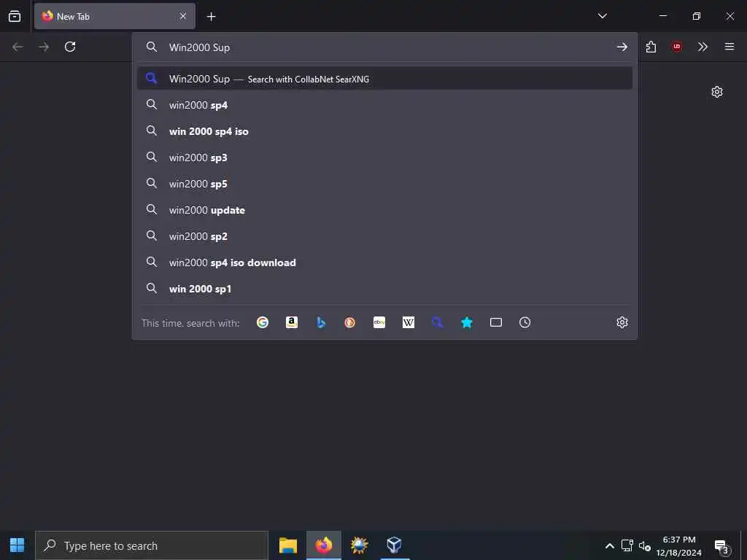This screenshot has height=560, width=747.
Task: Search bookmarks using the star icon
Action: tap(467, 322)
